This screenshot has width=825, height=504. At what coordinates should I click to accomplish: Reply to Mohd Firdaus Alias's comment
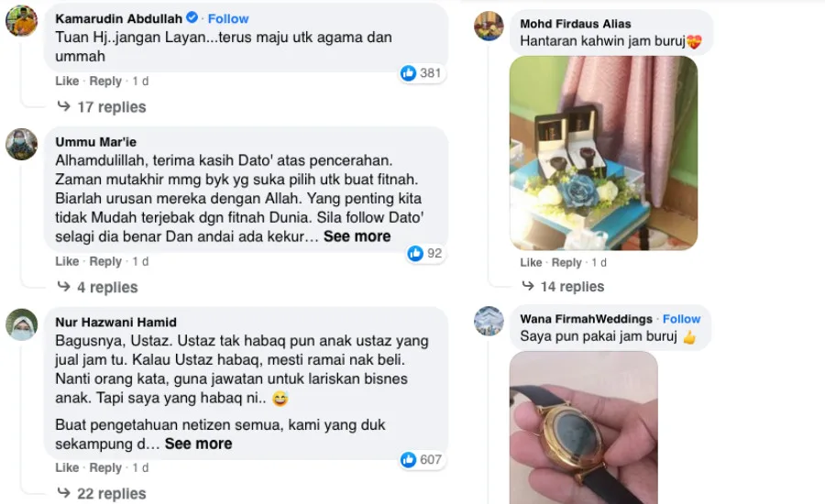566,262
